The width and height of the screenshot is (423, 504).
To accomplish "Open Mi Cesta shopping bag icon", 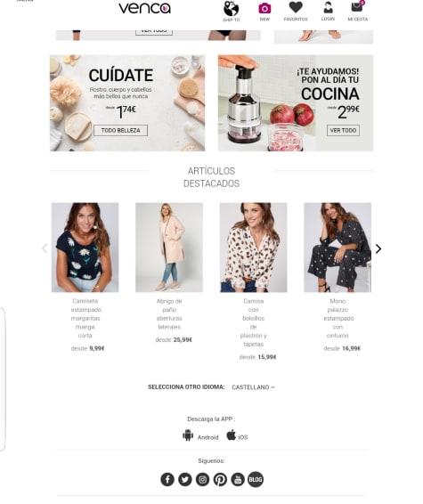I will [357, 7].
